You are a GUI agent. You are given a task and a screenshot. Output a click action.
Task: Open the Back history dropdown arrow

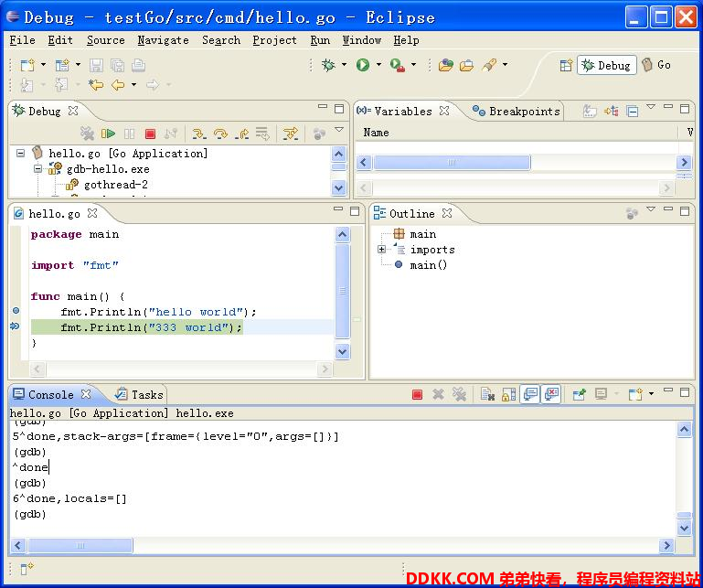pos(133,84)
